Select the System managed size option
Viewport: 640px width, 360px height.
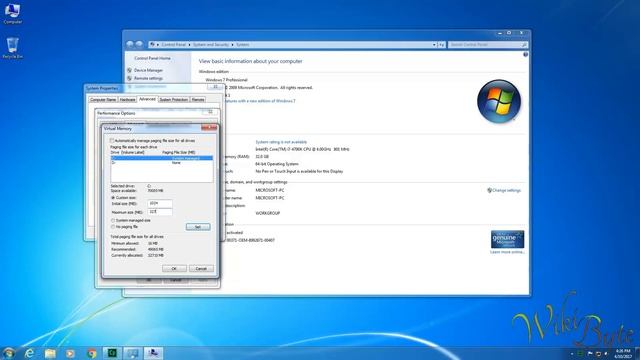113,220
